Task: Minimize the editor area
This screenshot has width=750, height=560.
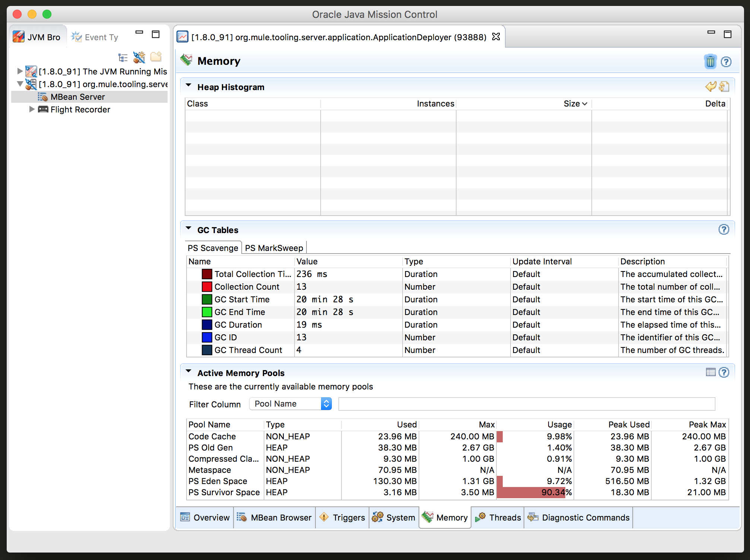Action: coord(711,32)
